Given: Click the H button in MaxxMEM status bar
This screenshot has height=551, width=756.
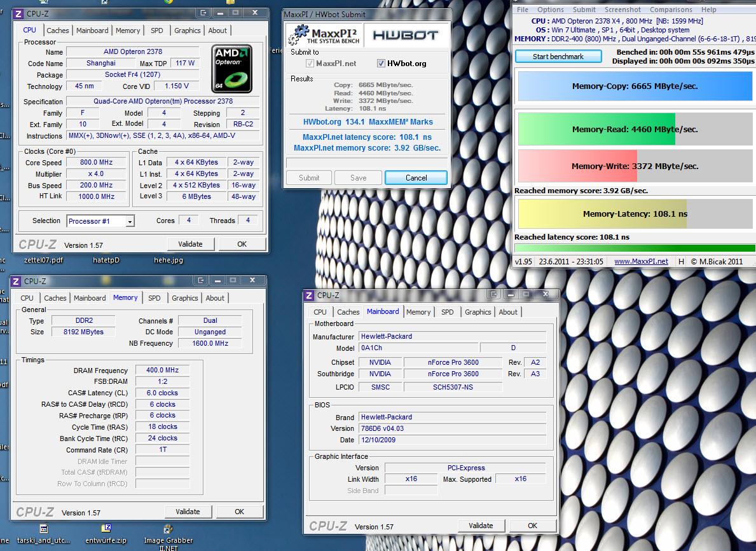Looking at the screenshot, I should [x=681, y=261].
